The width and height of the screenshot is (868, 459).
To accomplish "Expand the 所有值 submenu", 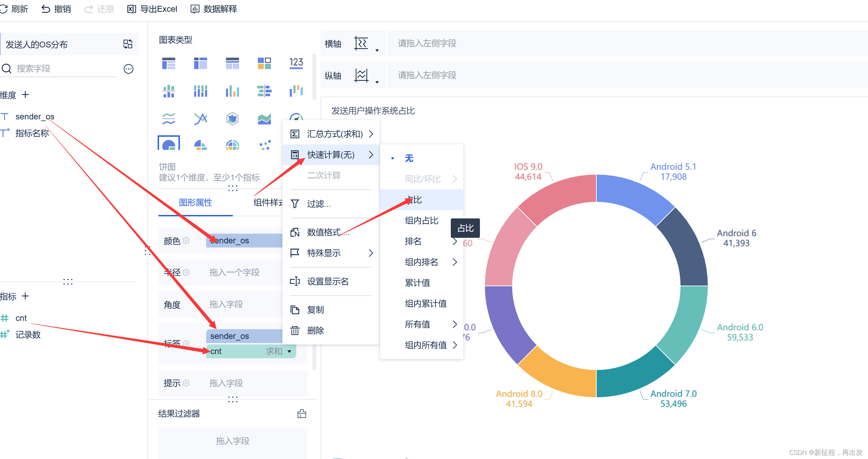I will (422, 324).
